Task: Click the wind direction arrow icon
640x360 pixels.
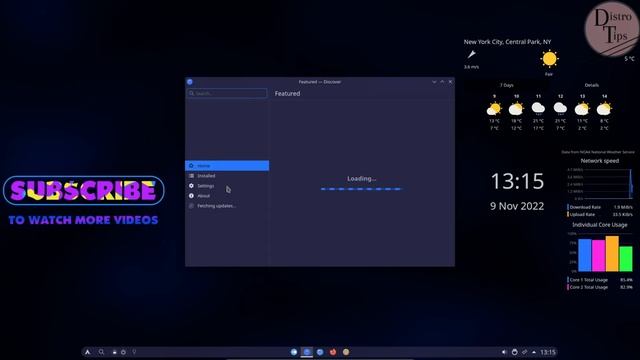Action: tap(471, 54)
